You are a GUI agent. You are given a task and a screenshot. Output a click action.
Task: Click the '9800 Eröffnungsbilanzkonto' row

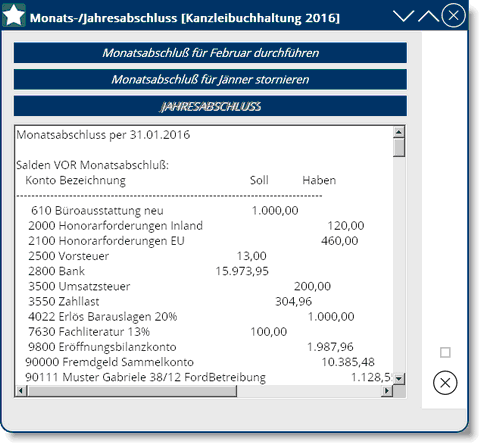[x=204, y=347]
